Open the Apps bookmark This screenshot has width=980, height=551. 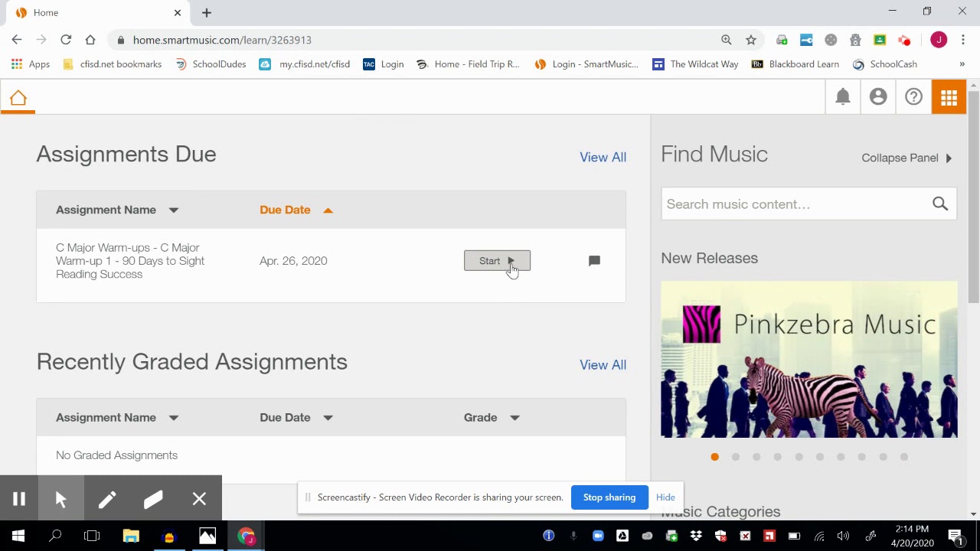click(x=31, y=64)
